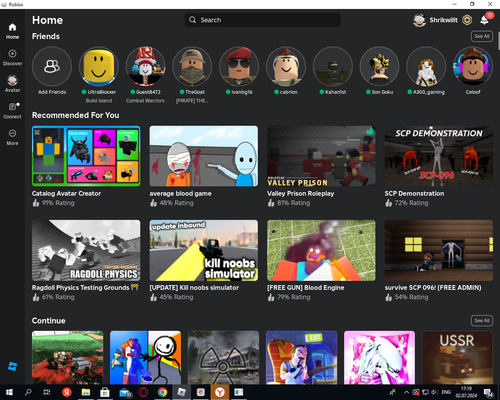This screenshot has width=500, height=400.
Task: Open friend TheGoat's avatar
Action: tap(192, 66)
